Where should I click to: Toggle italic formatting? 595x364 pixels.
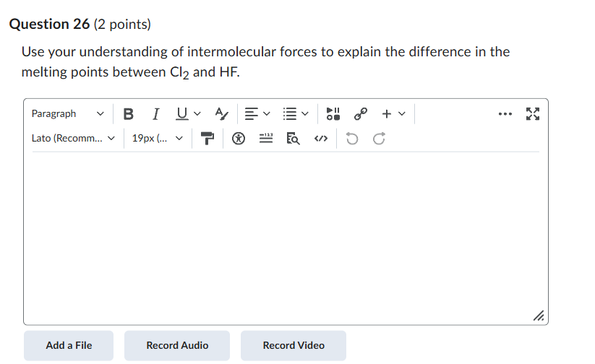[155, 114]
